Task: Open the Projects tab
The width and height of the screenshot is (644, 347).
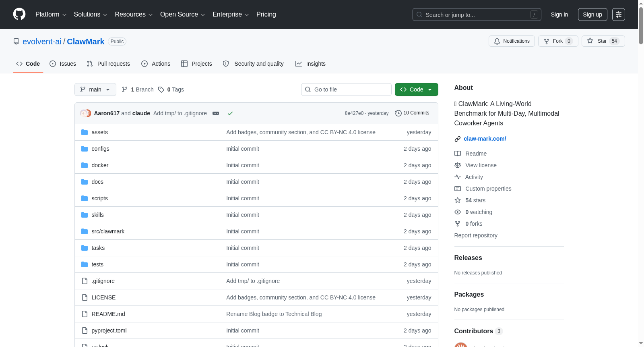Action: pyautogui.click(x=196, y=64)
